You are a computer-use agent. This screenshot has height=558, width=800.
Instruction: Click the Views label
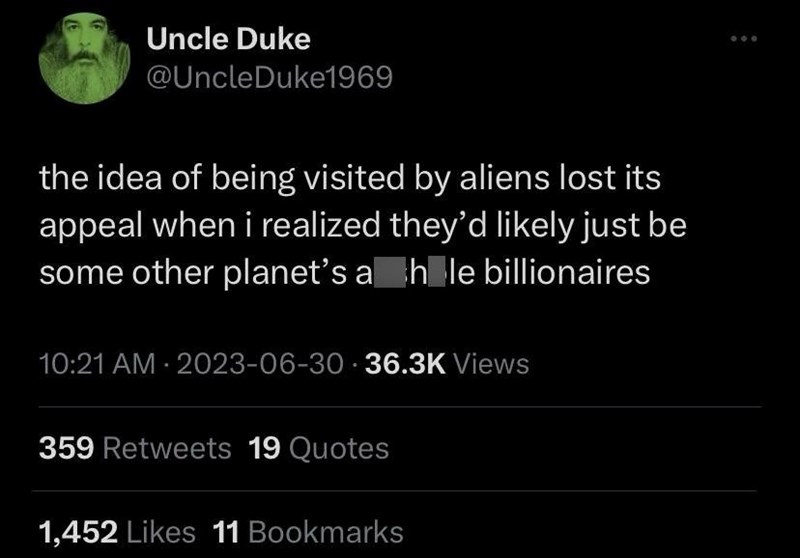pos(492,365)
